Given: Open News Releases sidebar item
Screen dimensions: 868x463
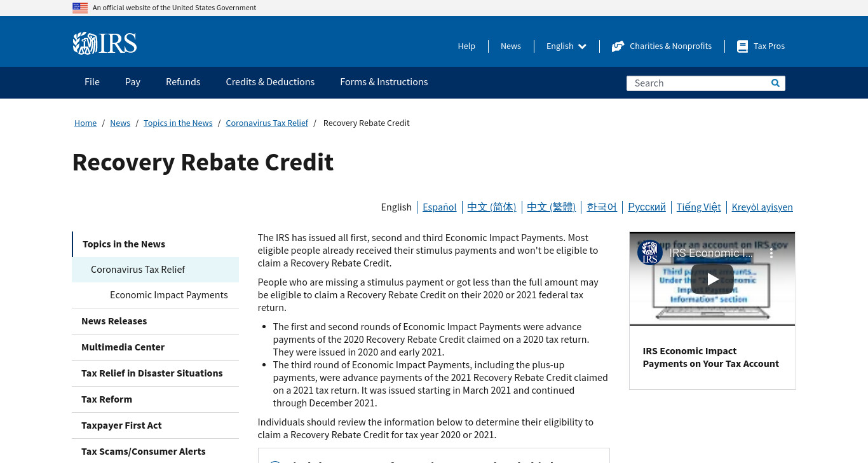Looking at the screenshot, I should (x=156, y=321).
